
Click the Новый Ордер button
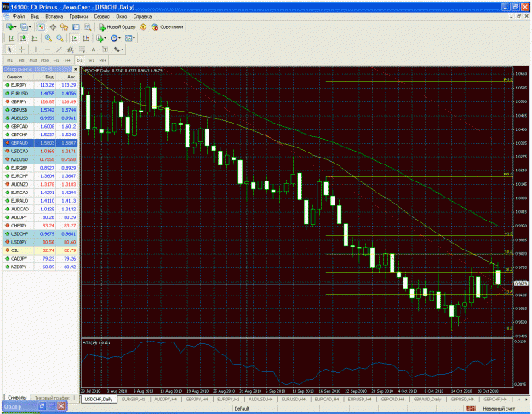coord(117,26)
